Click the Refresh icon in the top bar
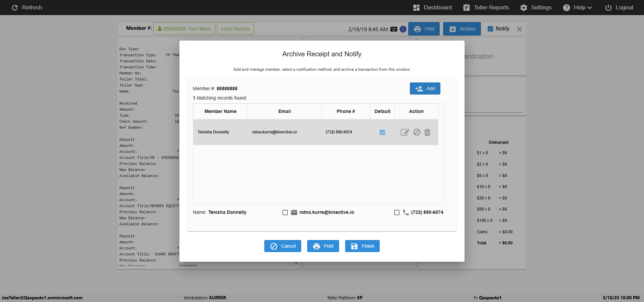This screenshot has height=302, width=644. click(15, 7)
